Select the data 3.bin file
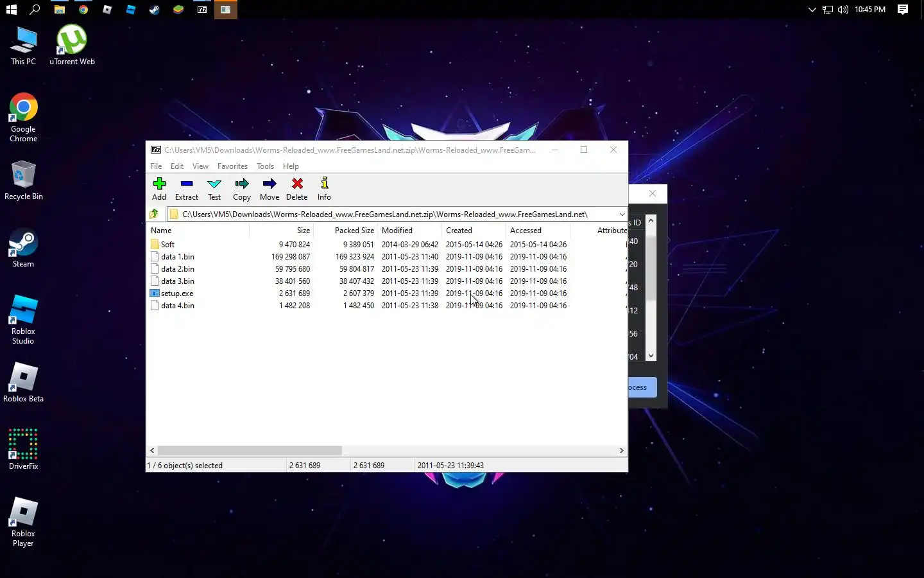Image resolution: width=924 pixels, height=578 pixels. pos(387,281)
